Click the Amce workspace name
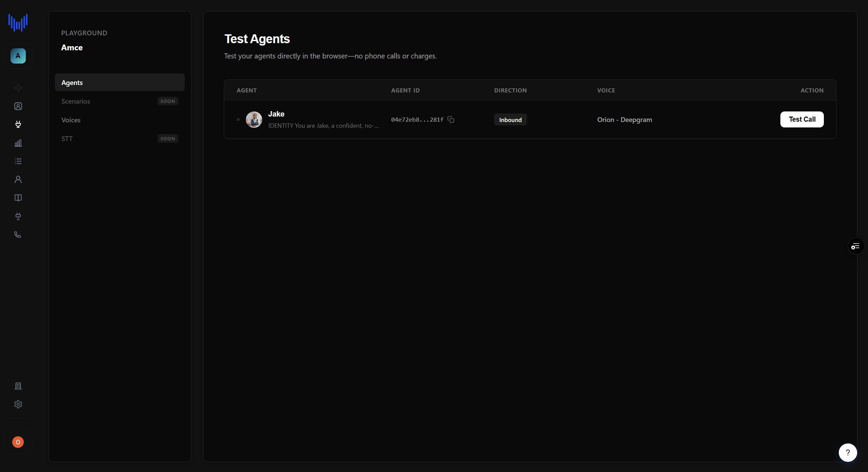This screenshot has height=472, width=868. click(72, 48)
